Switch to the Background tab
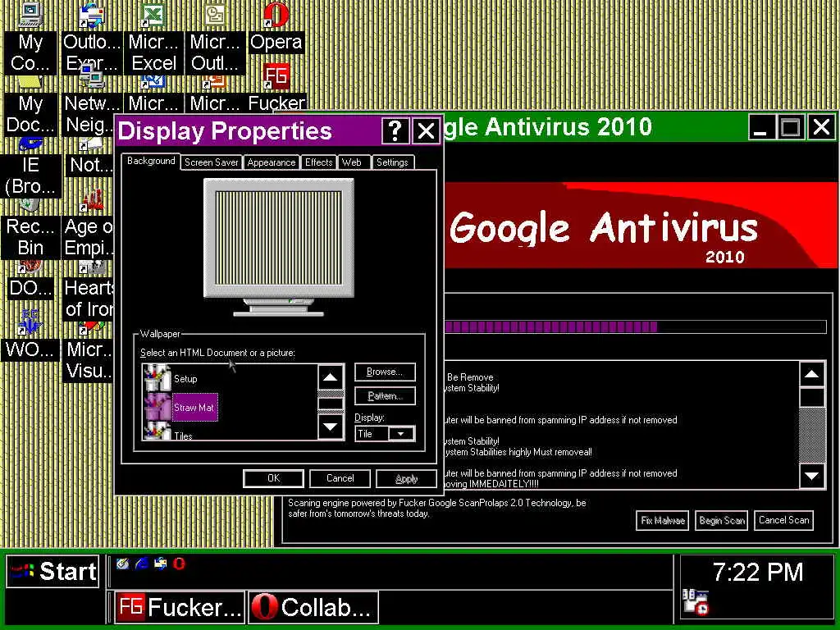The width and height of the screenshot is (840, 630). (x=151, y=161)
